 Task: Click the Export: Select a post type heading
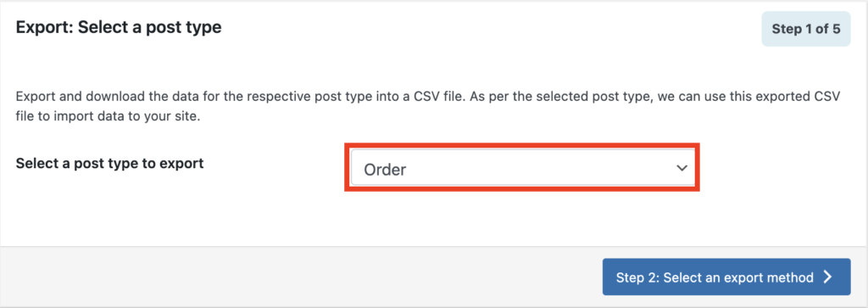119,27
